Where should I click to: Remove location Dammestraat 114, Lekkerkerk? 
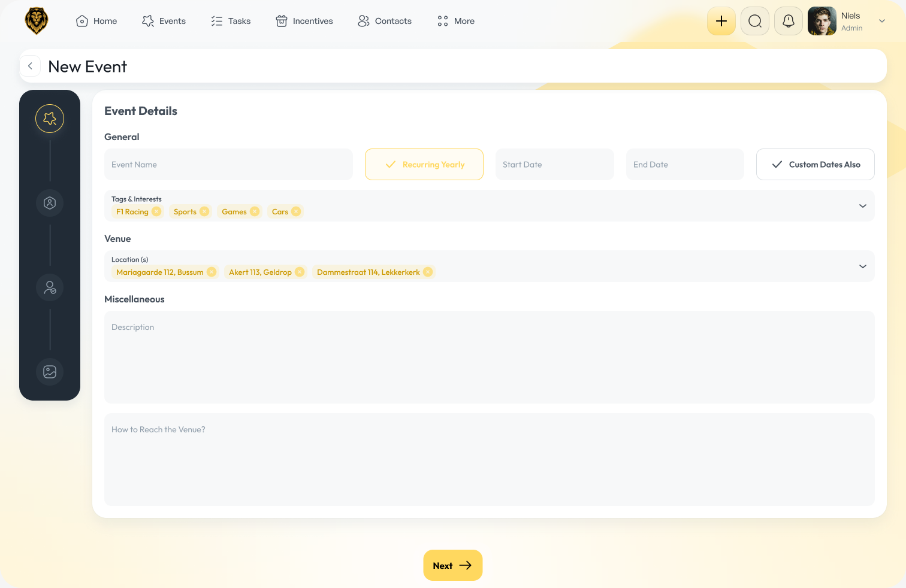point(428,272)
